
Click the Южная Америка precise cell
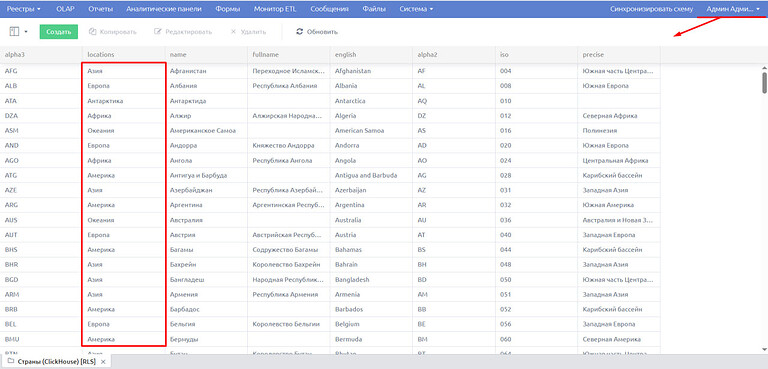coord(619,205)
